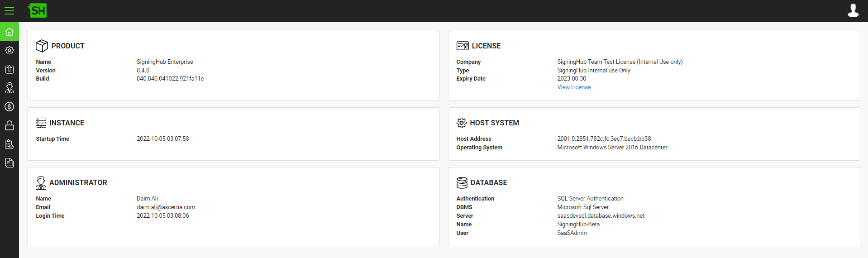Click the Expiry Date label
The width and height of the screenshot is (868, 258).
[x=471, y=79]
